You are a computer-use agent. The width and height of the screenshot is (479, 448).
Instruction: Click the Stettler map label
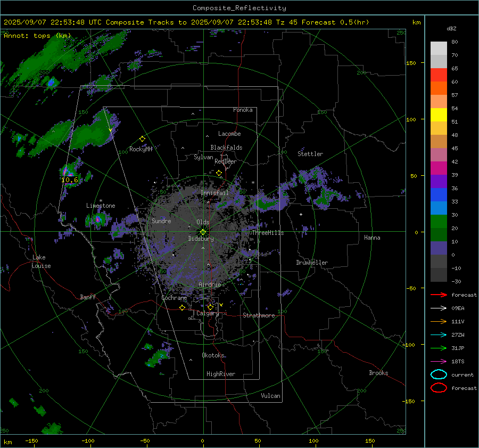tap(310, 154)
